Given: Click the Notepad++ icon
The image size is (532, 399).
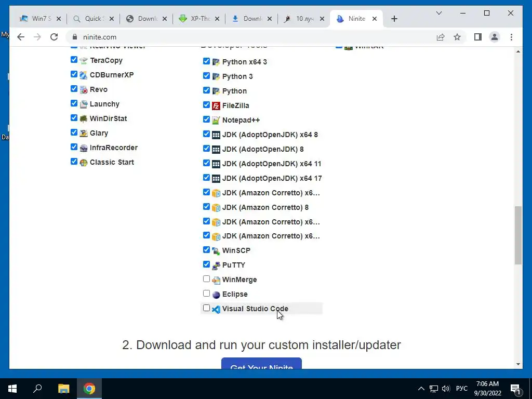Looking at the screenshot, I should [216, 120].
